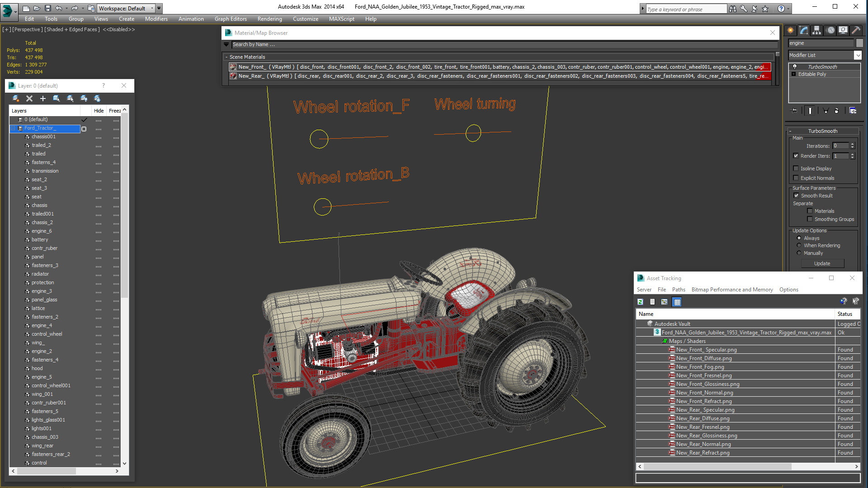Delete highlighted layers with the X icon
Image resolution: width=868 pixels, height=488 pixels.
point(29,99)
